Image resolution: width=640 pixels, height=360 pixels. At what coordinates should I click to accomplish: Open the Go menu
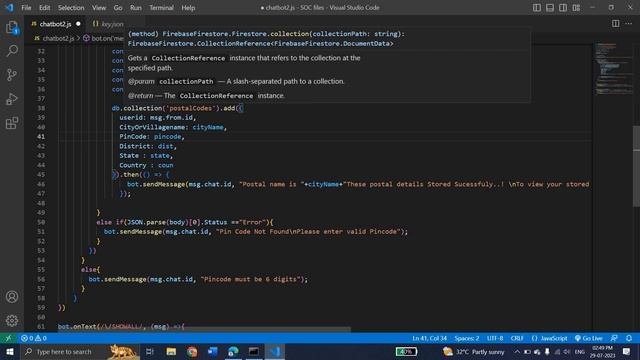[x=118, y=7]
